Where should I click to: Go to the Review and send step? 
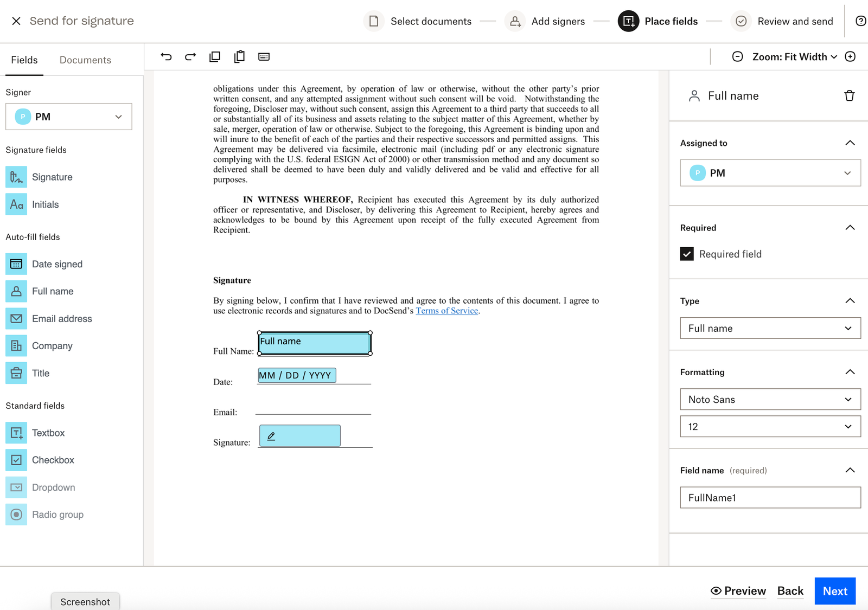click(795, 22)
